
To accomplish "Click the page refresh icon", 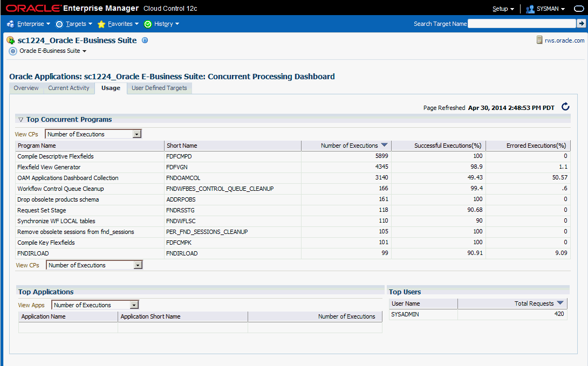I will (565, 107).
